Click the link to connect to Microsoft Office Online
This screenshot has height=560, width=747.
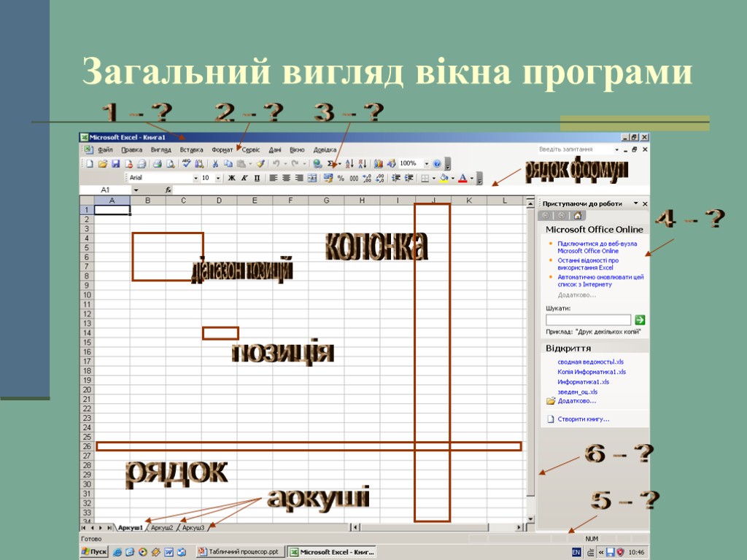pos(597,247)
